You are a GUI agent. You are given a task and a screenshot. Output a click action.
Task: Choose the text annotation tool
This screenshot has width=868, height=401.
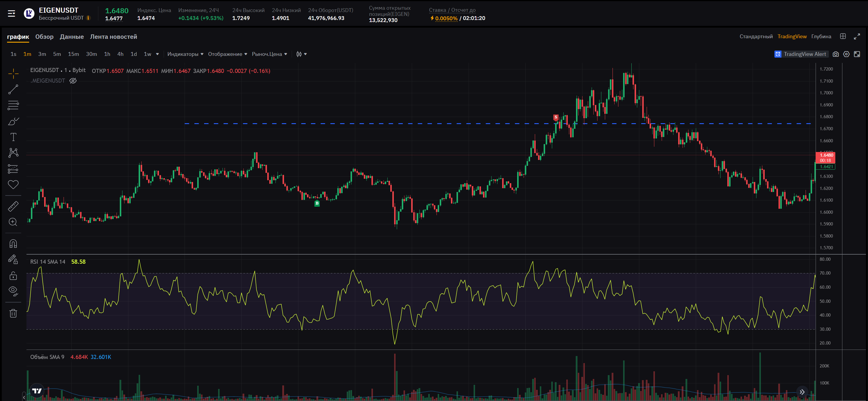pyautogui.click(x=13, y=137)
